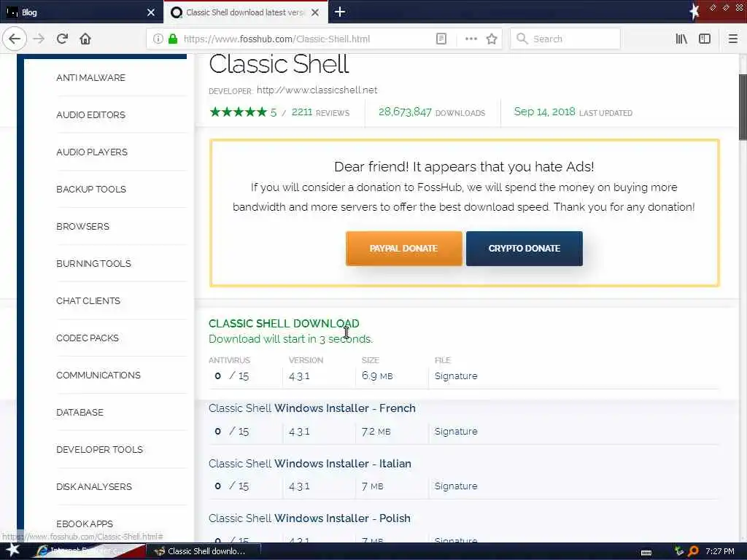Switch to the Blog tab
Screen dimensions: 747x560
click(82, 12)
